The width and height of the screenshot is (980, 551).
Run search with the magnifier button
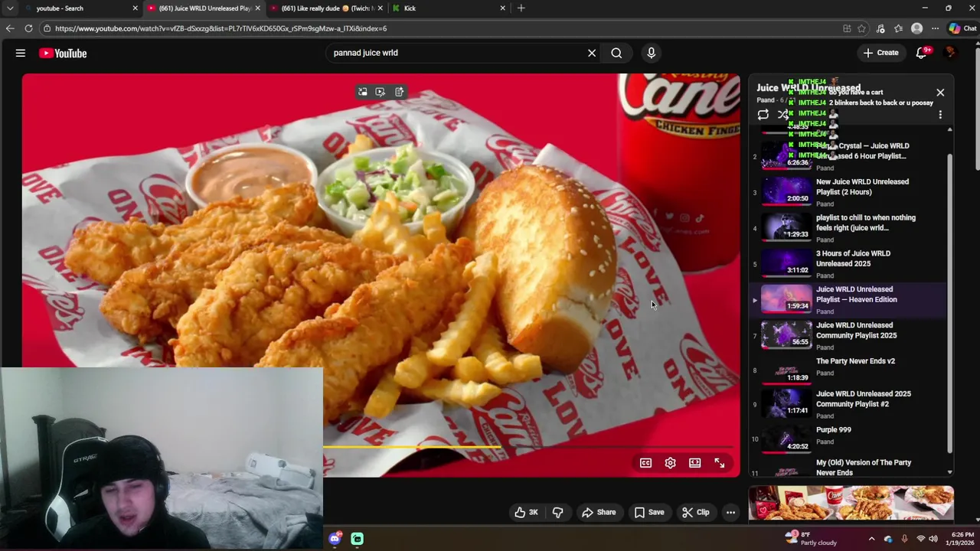coord(616,53)
